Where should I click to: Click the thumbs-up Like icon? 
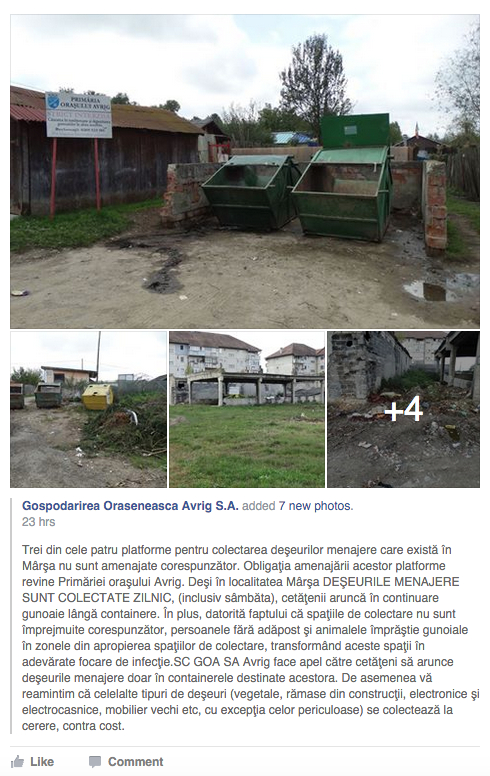17,761
